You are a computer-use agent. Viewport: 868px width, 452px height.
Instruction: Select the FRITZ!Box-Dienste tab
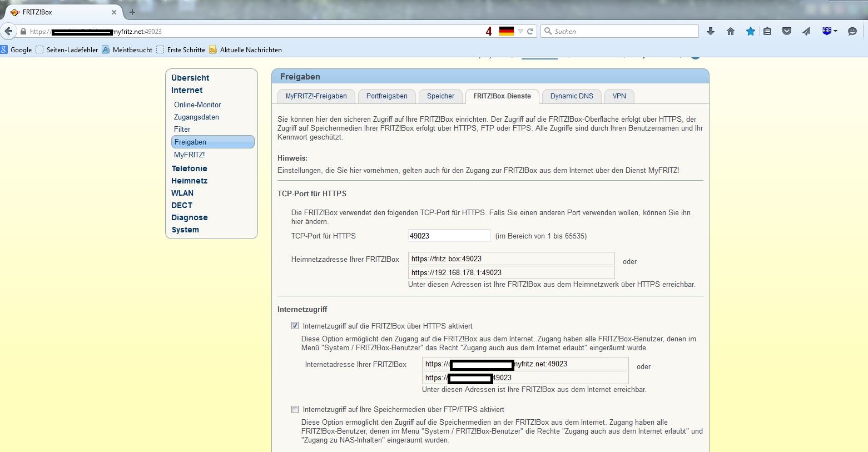[502, 96]
